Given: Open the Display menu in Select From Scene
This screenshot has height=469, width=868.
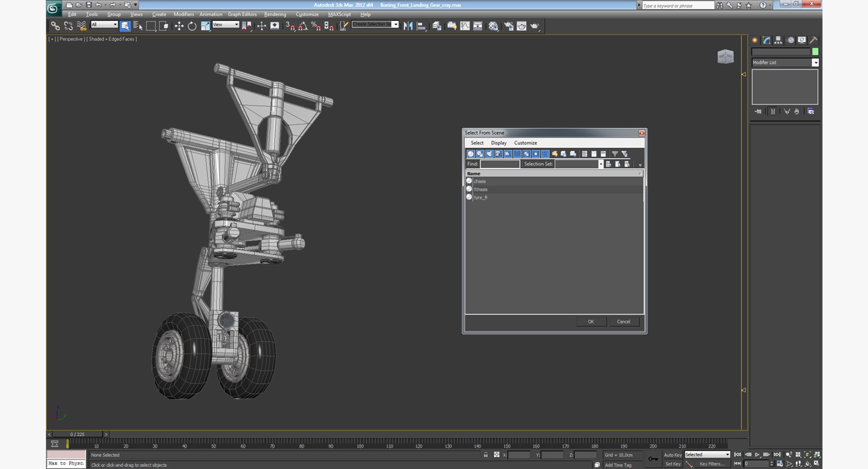Looking at the screenshot, I should [x=499, y=143].
